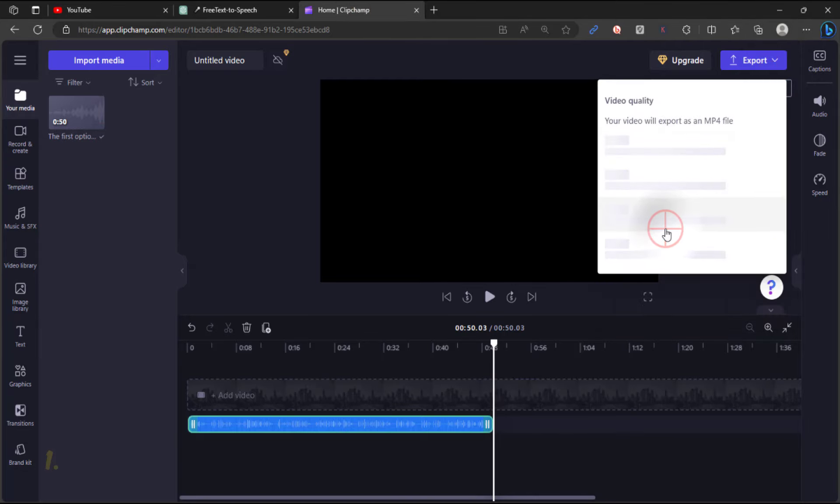The width and height of the screenshot is (840, 504).
Task: Open the Fade settings panel
Action: (x=819, y=145)
